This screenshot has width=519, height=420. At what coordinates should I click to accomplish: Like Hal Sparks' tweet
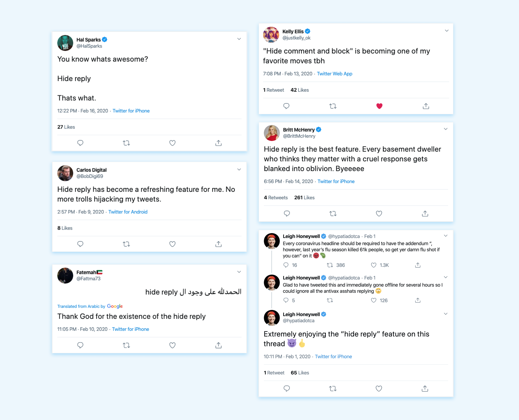tap(172, 143)
